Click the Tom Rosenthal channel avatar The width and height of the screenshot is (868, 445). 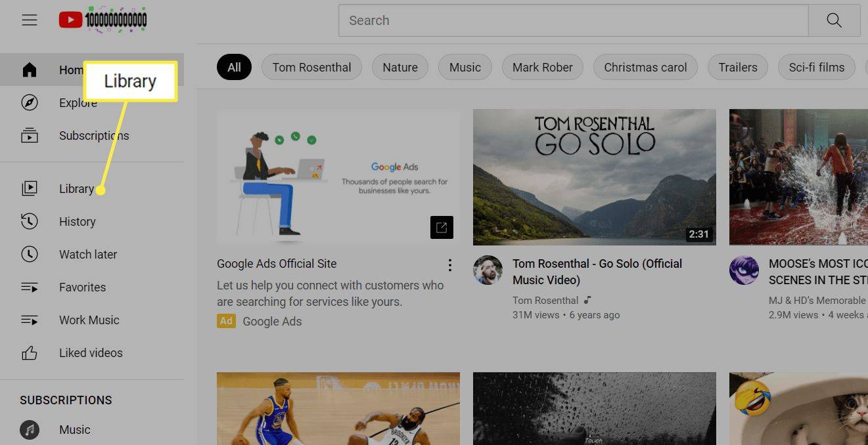488,270
